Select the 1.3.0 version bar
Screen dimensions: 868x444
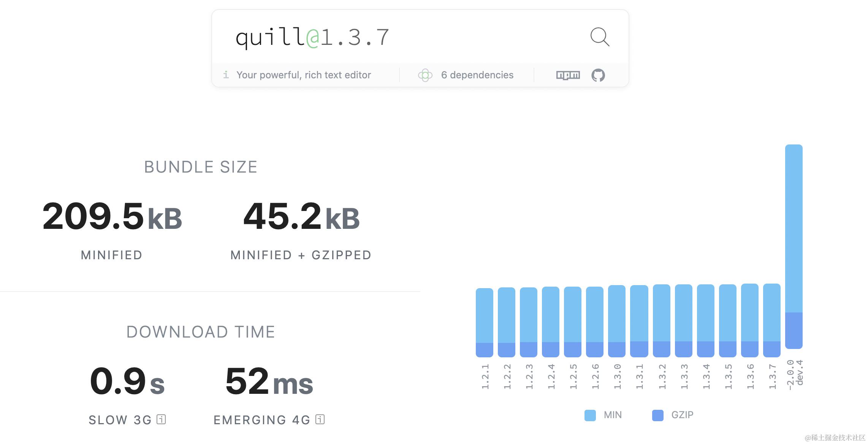[x=616, y=321]
